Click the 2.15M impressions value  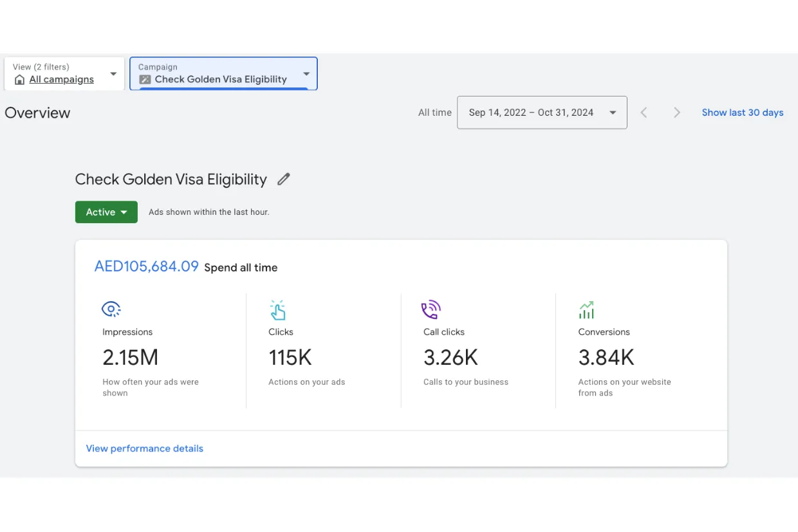[130, 357]
